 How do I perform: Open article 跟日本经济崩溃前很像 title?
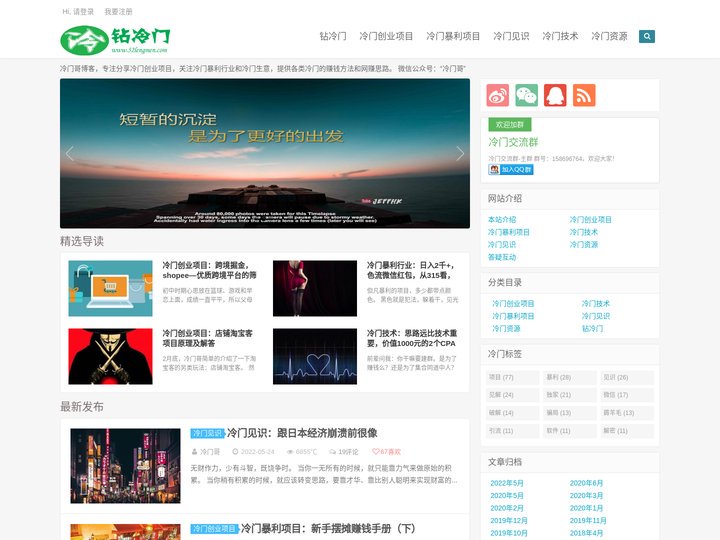pos(302,433)
